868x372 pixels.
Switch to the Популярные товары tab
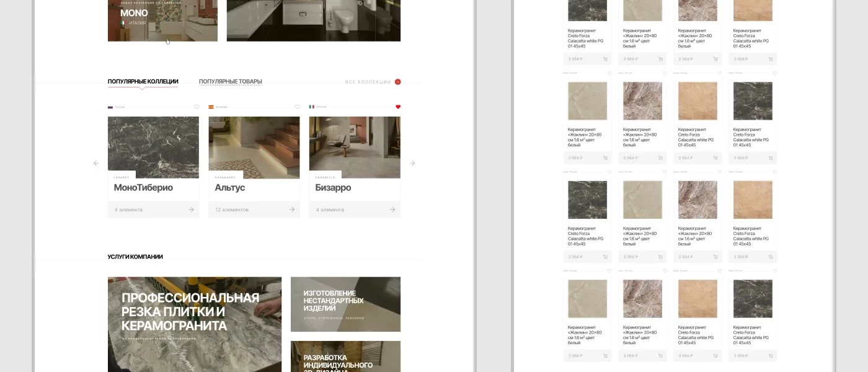pos(231,81)
